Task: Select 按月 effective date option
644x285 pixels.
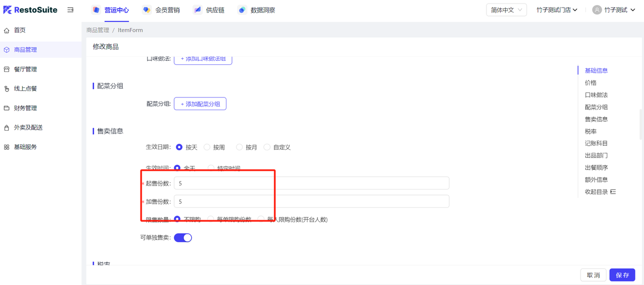Action: pos(239,147)
